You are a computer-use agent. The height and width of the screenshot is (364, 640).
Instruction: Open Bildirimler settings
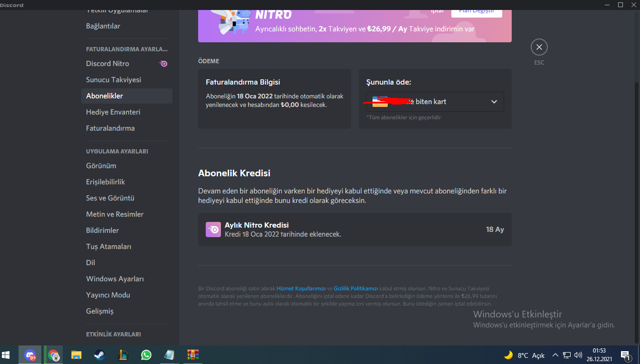tap(127, 230)
